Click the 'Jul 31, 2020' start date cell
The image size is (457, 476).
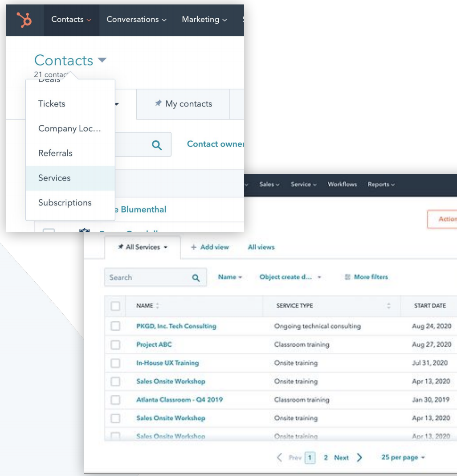(430, 363)
